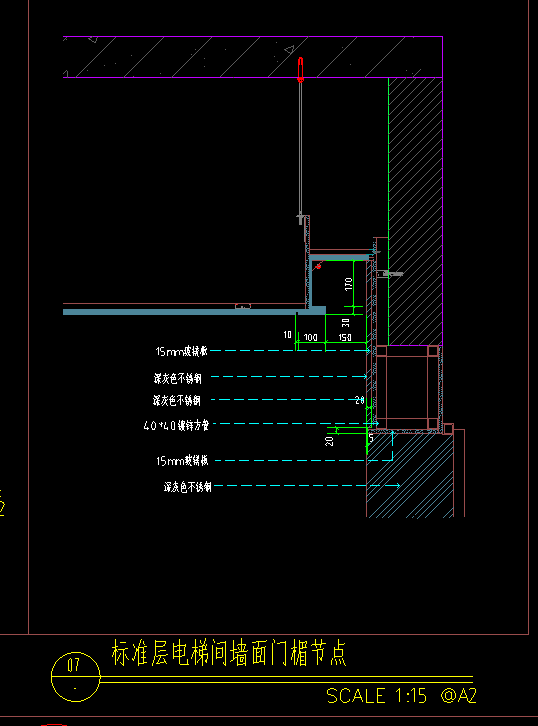538x726 pixels.
Task: Pick the vertical 20 dimension below square tube leader
Action: coord(329,441)
